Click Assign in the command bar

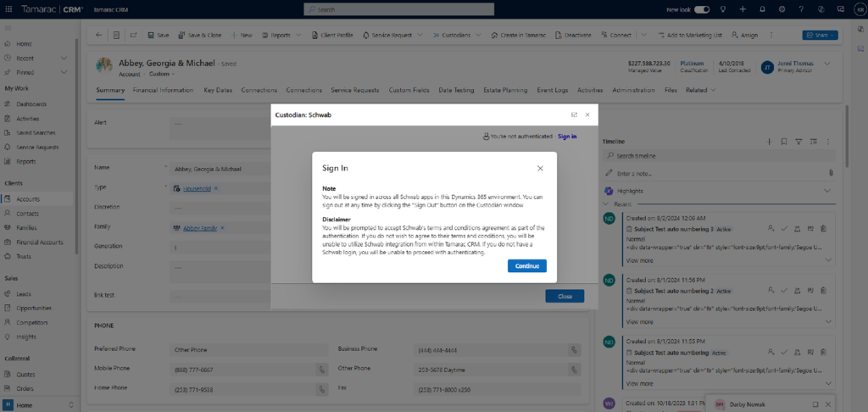click(744, 35)
